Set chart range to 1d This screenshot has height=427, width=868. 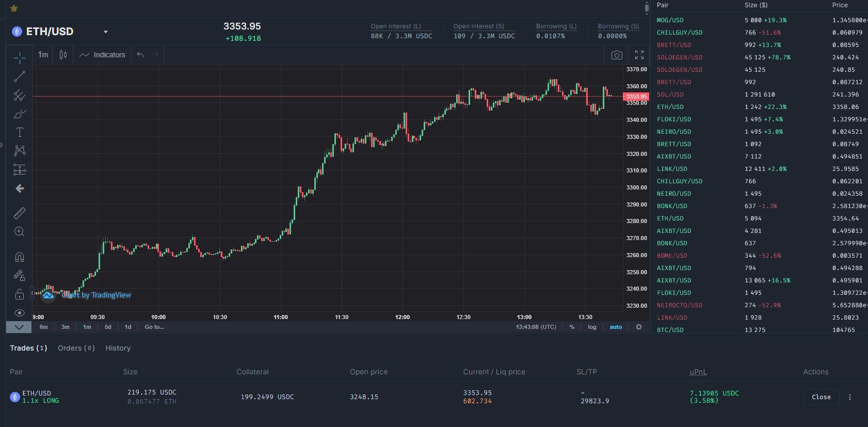tap(128, 327)
